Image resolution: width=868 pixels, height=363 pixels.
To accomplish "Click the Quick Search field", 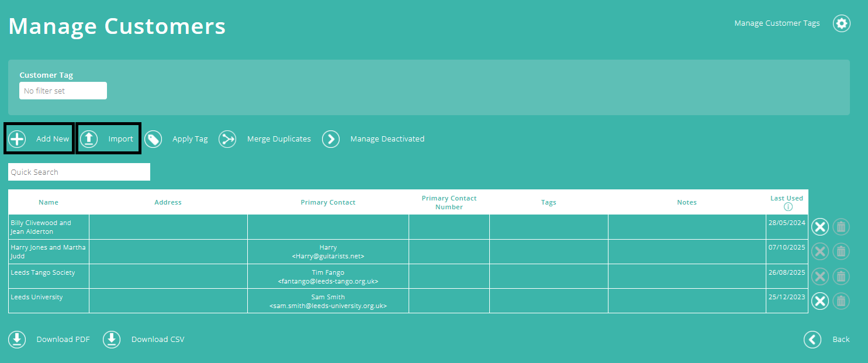I will [x=78, y=171].
